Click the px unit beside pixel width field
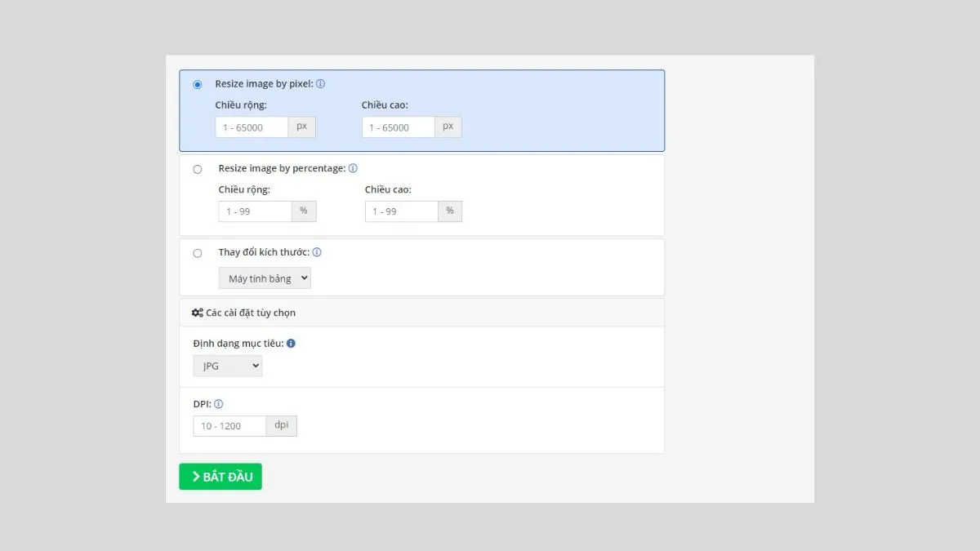Image resolution: width=980 pixels, height=551 pixels. (x=302, y=127)
